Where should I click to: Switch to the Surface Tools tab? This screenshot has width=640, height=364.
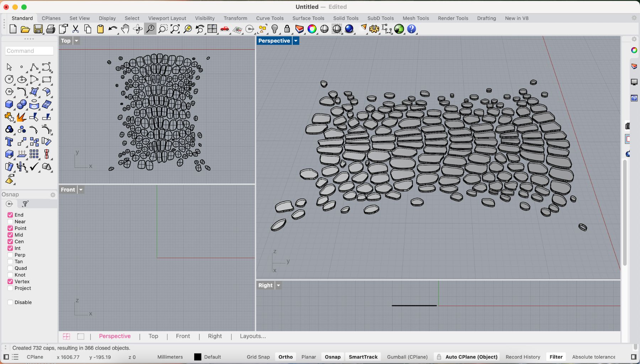pos(308,18)
